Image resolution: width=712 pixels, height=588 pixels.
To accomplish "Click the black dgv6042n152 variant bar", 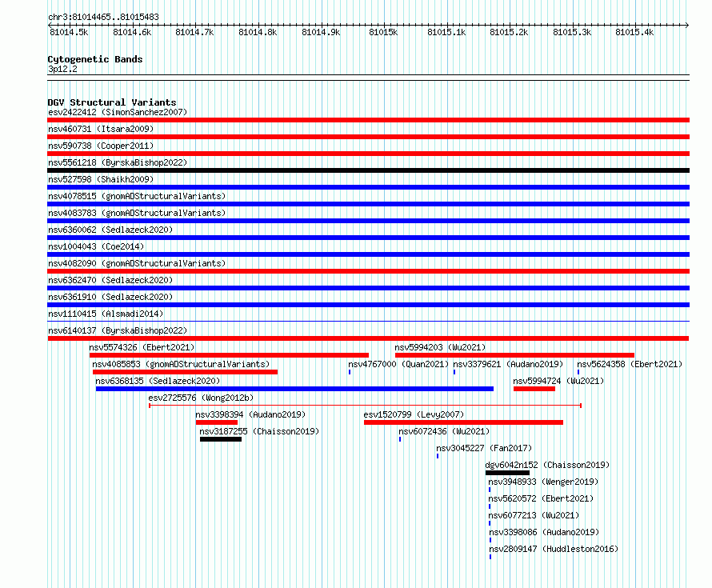I will pyautogui.click(x=507, y=473).
